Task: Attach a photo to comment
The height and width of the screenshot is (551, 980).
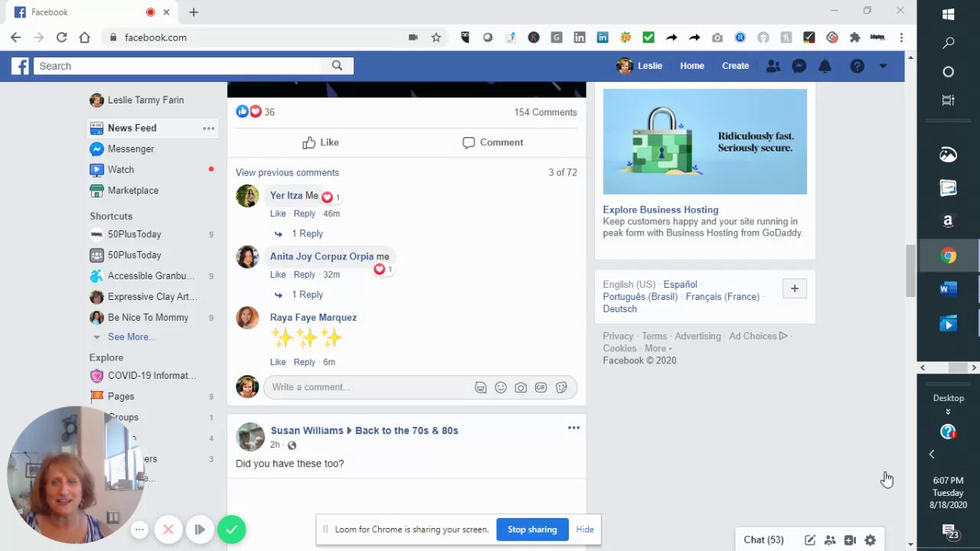Action: click(x=521, y=388)
